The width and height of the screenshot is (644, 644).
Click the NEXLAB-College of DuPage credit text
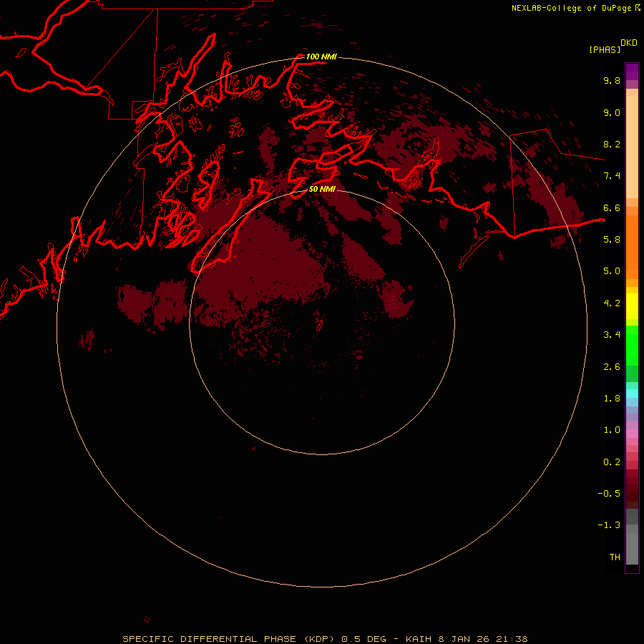click(x=571, y=8)
